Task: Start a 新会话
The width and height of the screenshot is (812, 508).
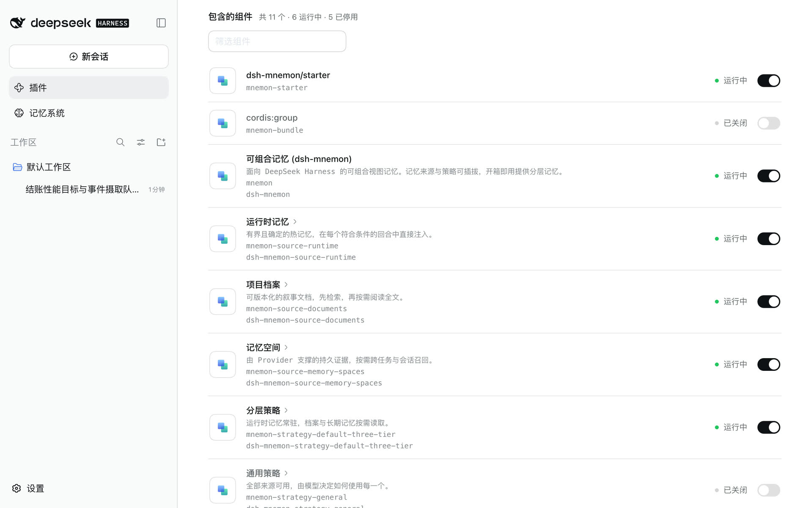Action: point(89,57)
